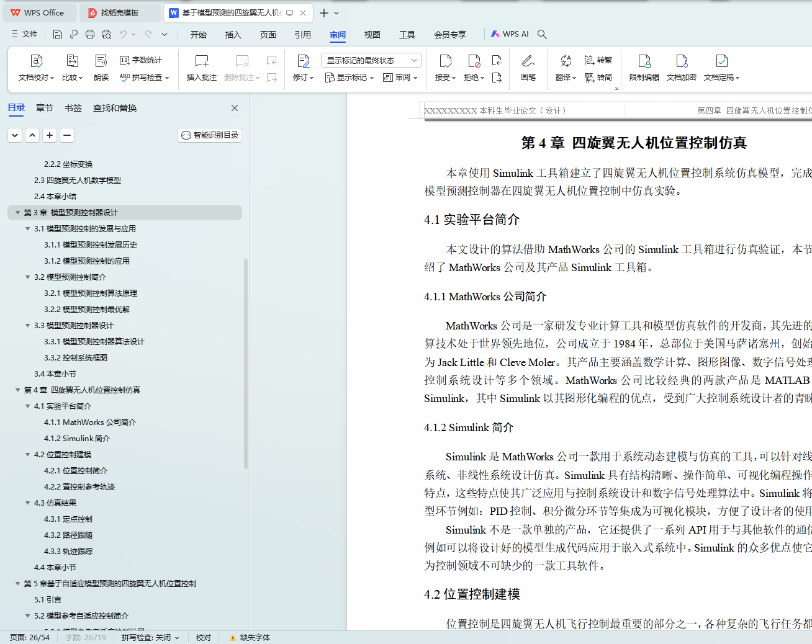Screen dimensions: 812x644
Task: Convert text with 转简
Action: click(x=598, y=78)
